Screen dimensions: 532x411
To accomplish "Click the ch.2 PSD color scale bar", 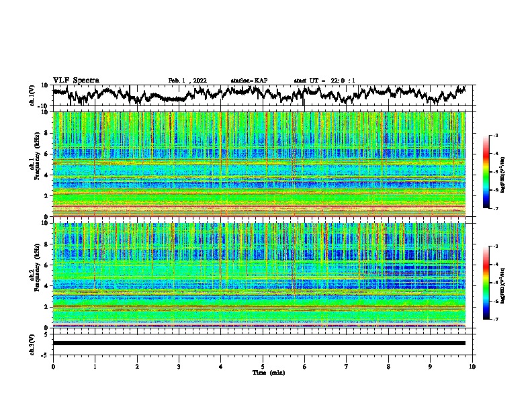I will (486, 283).
